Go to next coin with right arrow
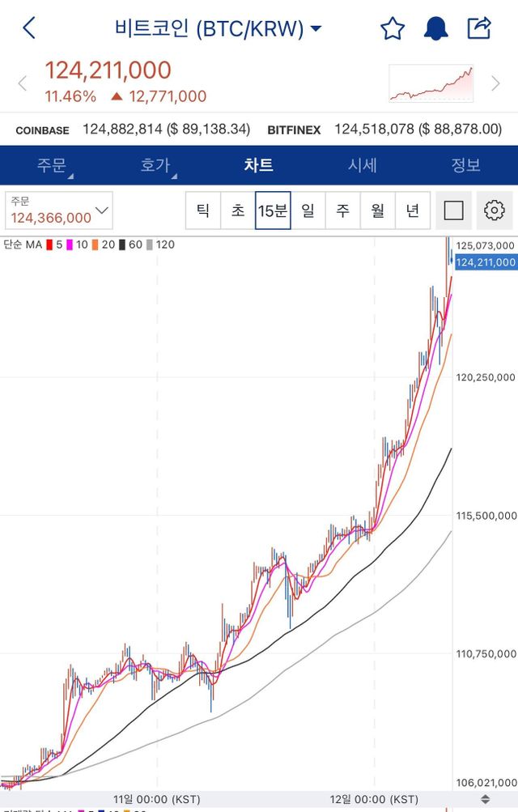 495,83
